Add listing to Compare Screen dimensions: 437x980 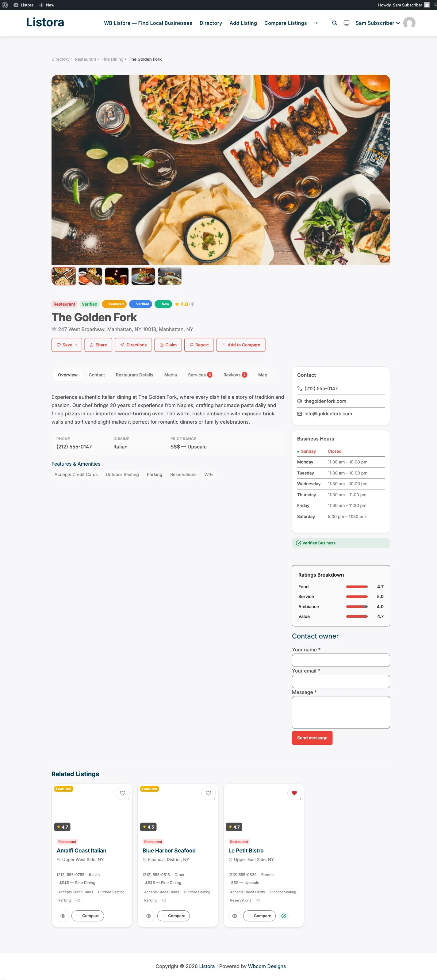point(241,345)
